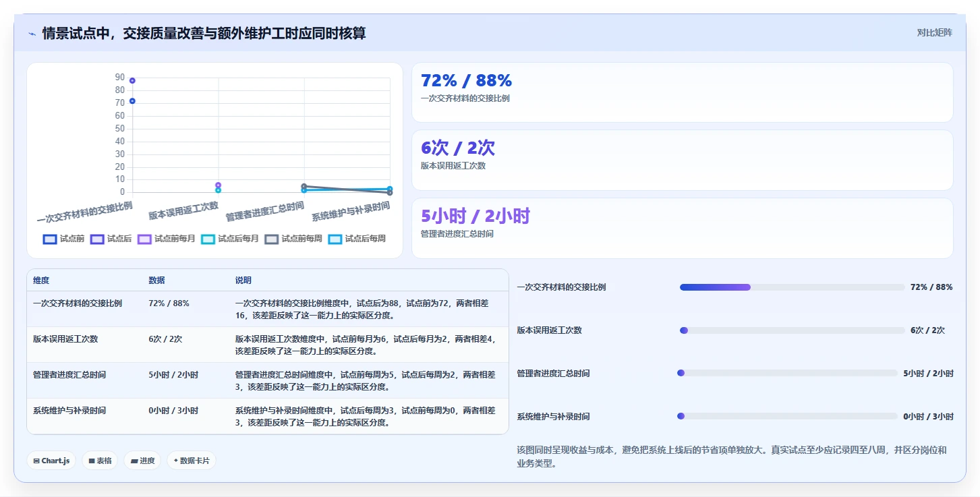The height and width of the screenshot is (497, 980).
Task: Click the 试点后每月 legend label
Action: coord(239,239)
